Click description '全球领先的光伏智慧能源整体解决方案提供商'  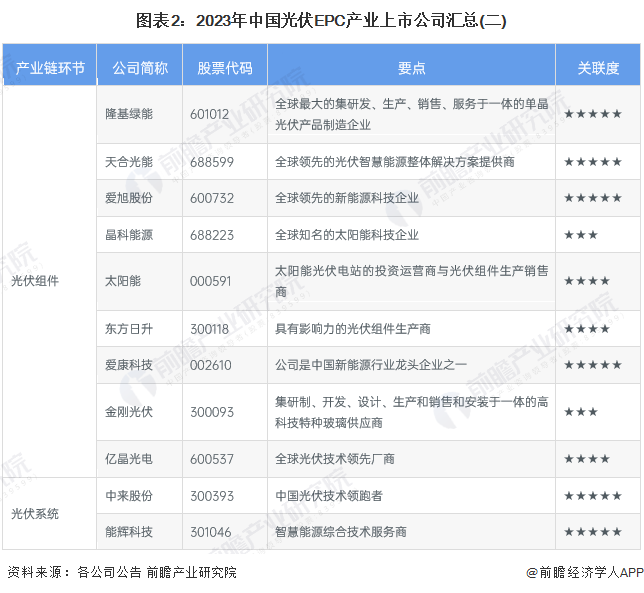tap(395, 162)
